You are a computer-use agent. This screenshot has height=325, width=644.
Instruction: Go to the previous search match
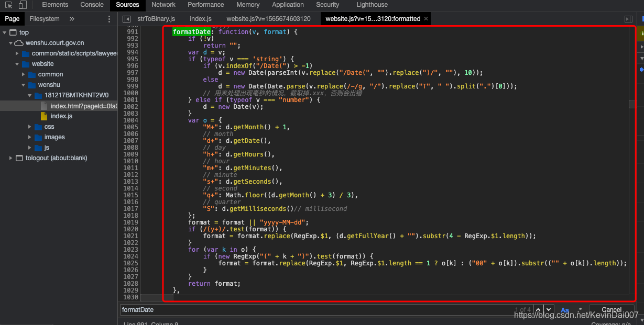538,310
